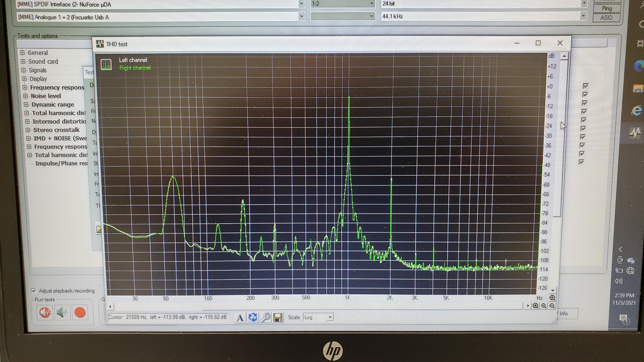Click the Cursor readout field showing 21889 Hz
The height and width of the screenshot is (362, 644).
pos(168,317)
